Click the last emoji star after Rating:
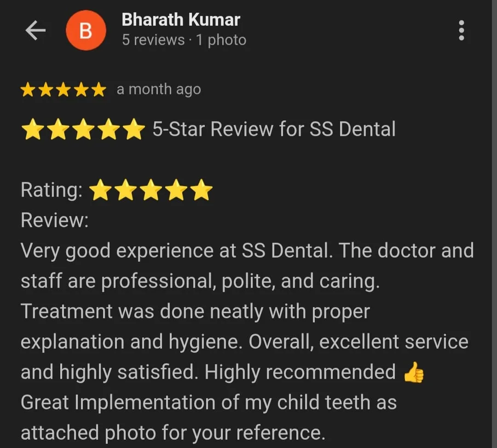The image size is (497, 448). click(201, 190)
